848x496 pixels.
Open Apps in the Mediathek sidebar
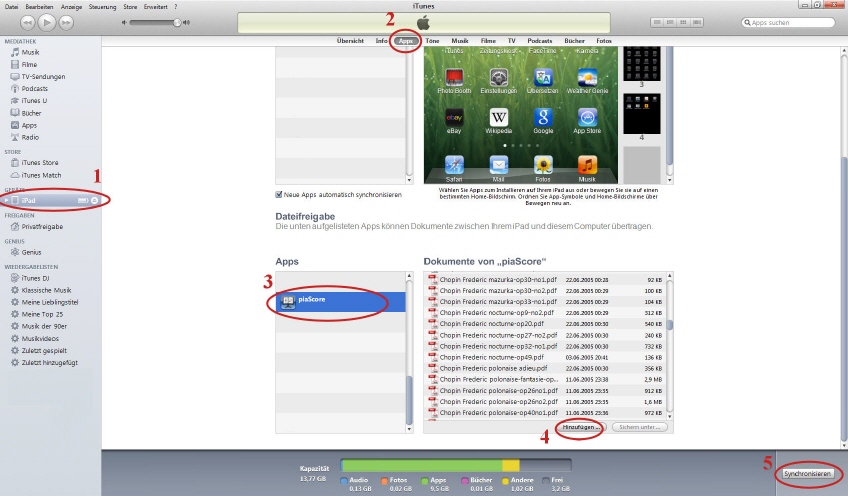click(x=29, y=125)
